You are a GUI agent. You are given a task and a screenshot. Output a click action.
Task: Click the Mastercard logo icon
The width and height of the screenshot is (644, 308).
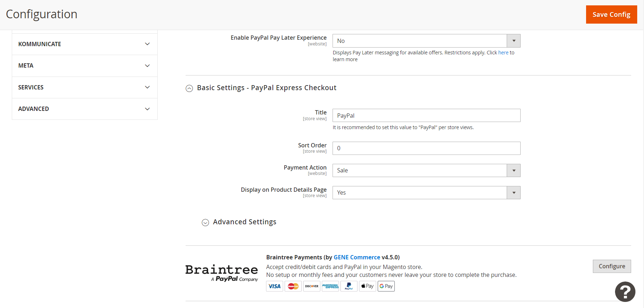[293, 286]
